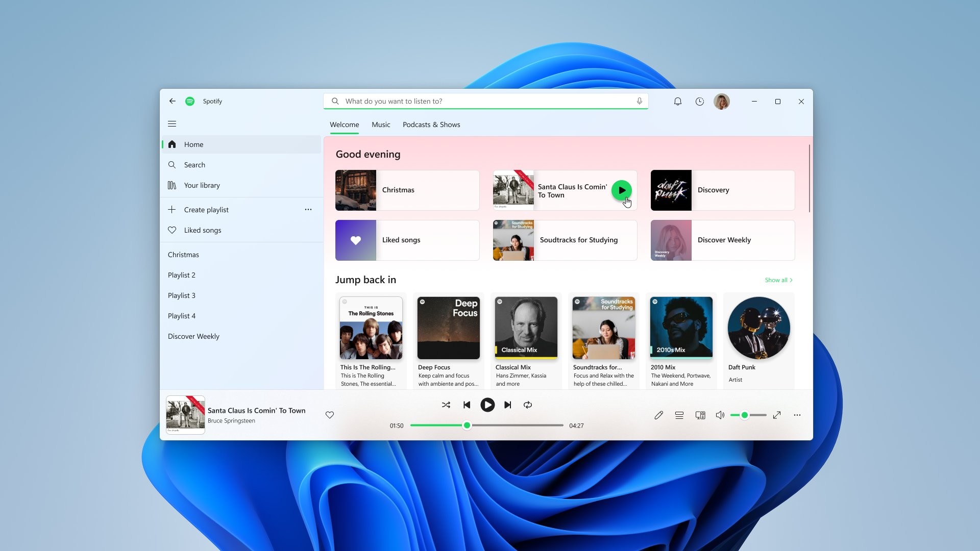The width and height of the screenshot is (980, 551).
Task: Open the play queue icon
Action: (x=679, y=416)
